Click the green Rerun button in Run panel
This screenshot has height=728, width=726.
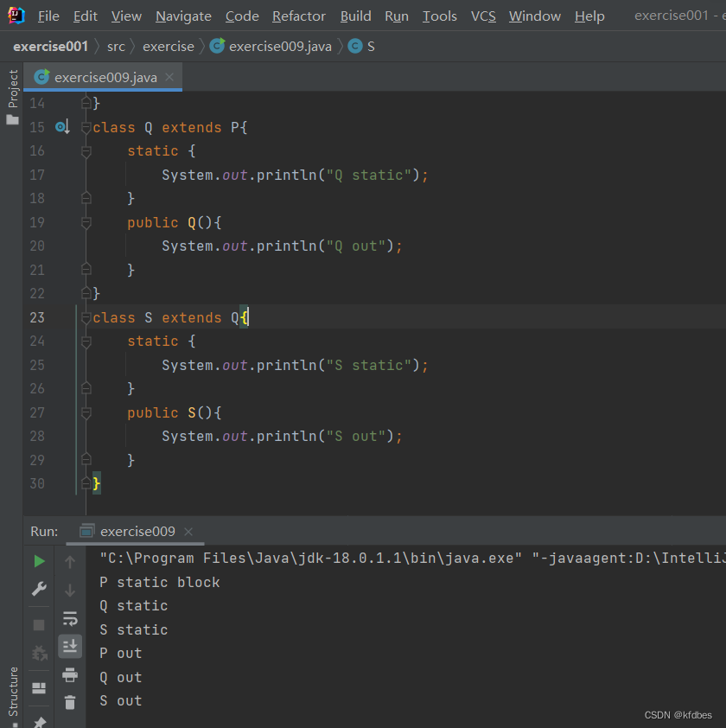tap(39, 561)
